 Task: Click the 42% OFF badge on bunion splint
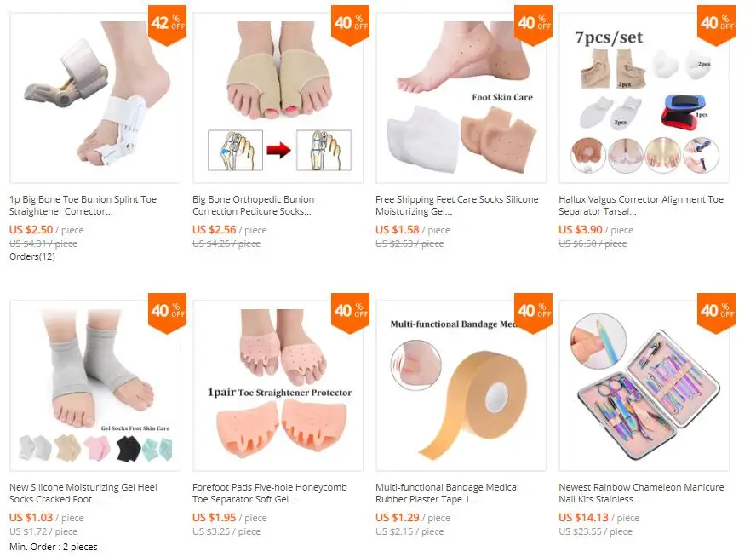pos(167,25)
